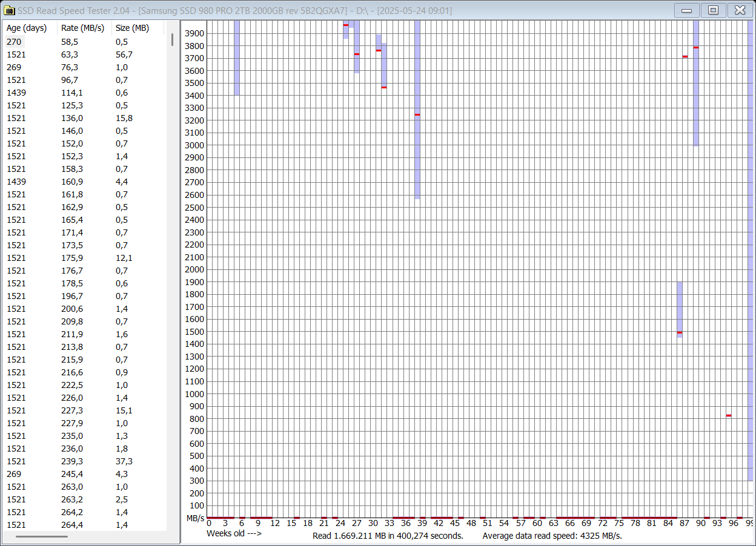Select the rate value 136,0
756x546 pixels.
pos(72,118)
